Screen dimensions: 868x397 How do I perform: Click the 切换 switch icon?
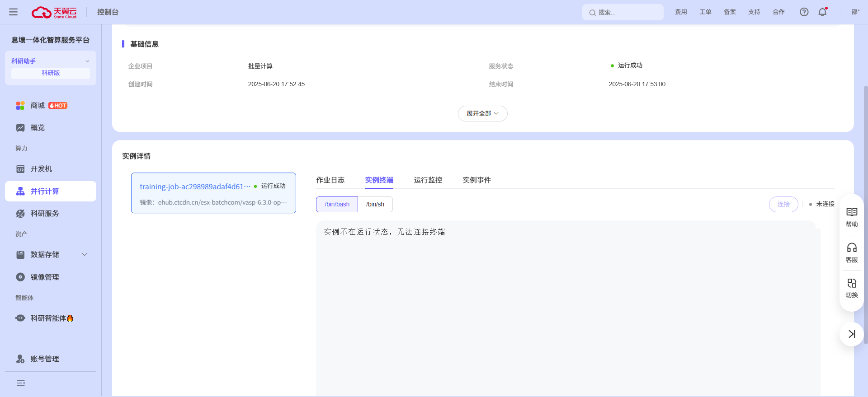[x=852, y=283]
